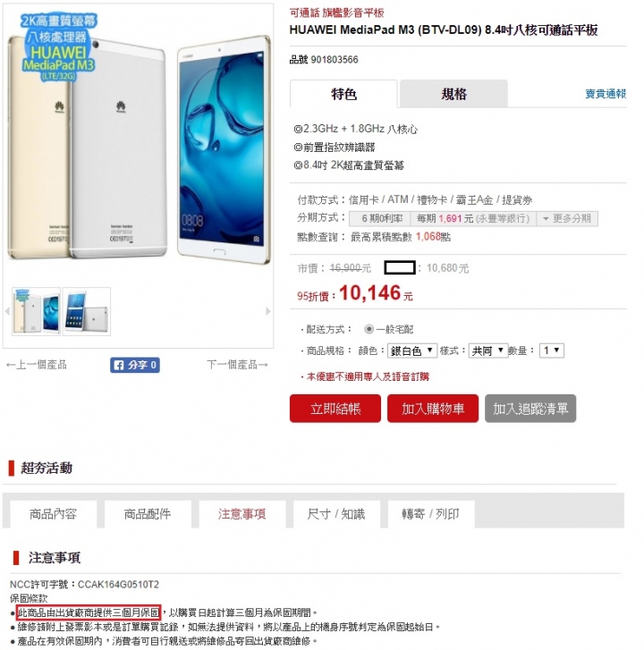
Task: Open the 商品內容 tab
Action: click(x=53, y=514)
